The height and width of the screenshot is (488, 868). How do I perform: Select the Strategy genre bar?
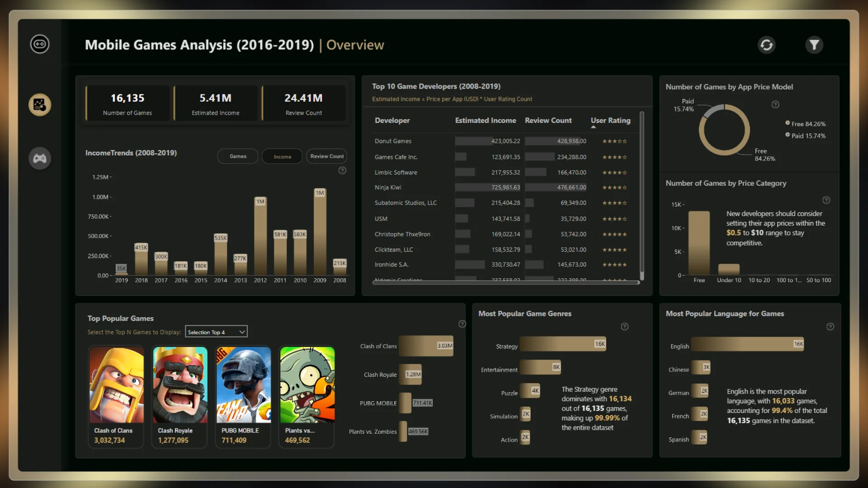[x=562, y=344]
